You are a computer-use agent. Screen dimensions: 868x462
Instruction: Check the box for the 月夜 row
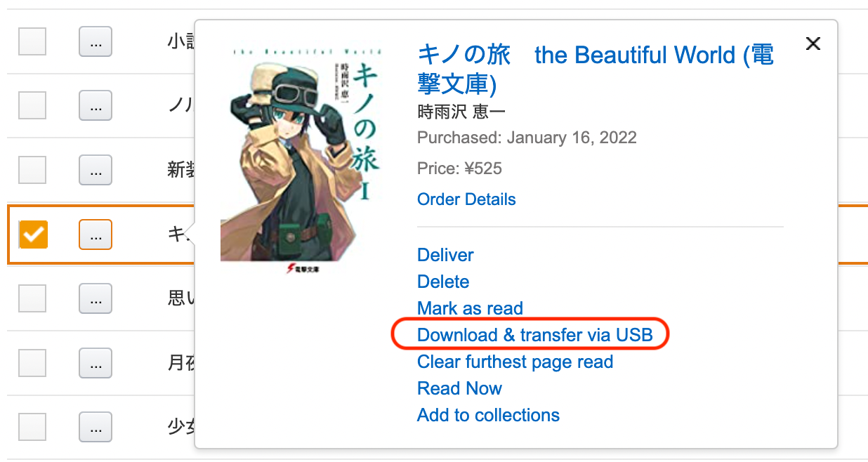pyautogui.click(x=32, y=363)
